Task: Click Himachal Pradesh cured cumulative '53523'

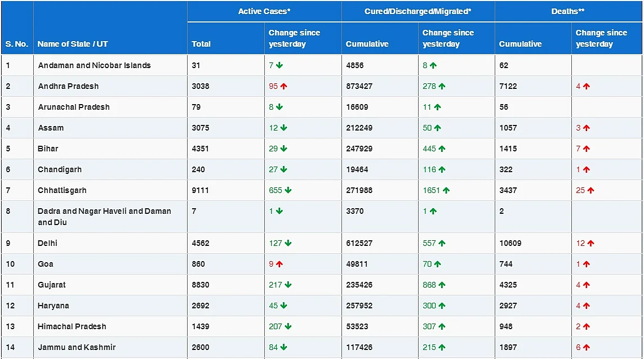Action: (x=357, y=326)
